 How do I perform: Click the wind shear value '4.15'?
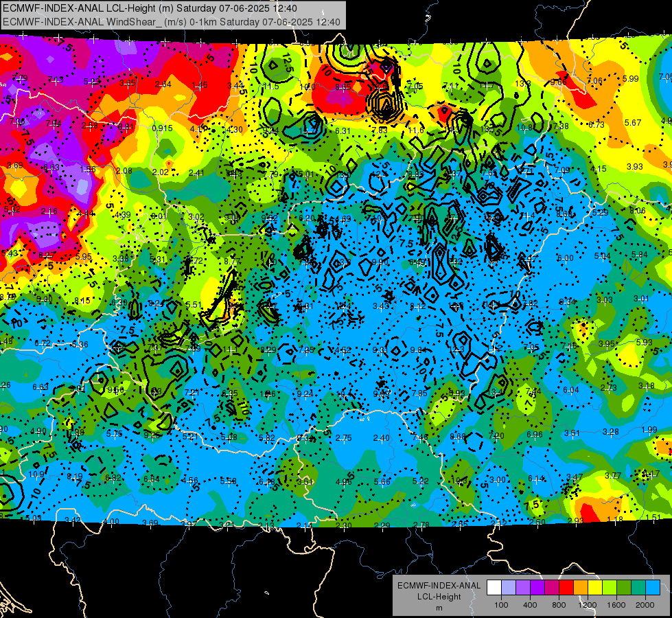click(x=599, y=169)
